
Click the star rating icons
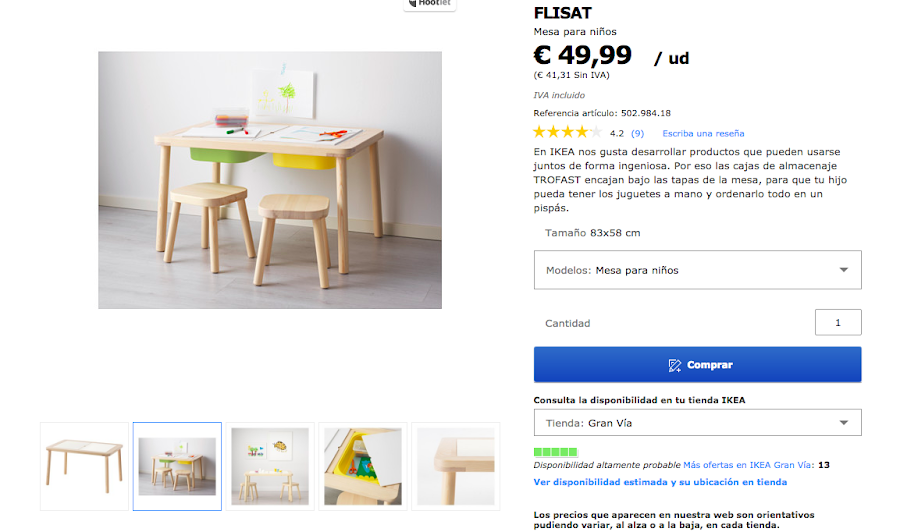567,133
